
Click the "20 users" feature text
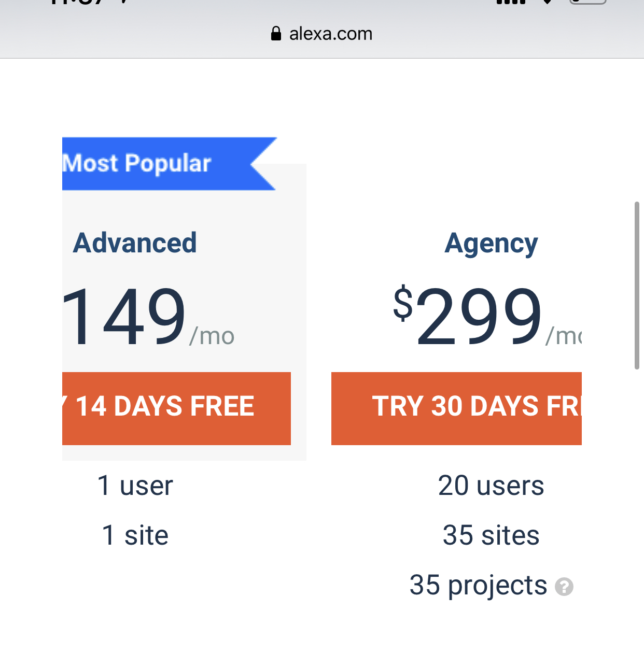[491, 486]
